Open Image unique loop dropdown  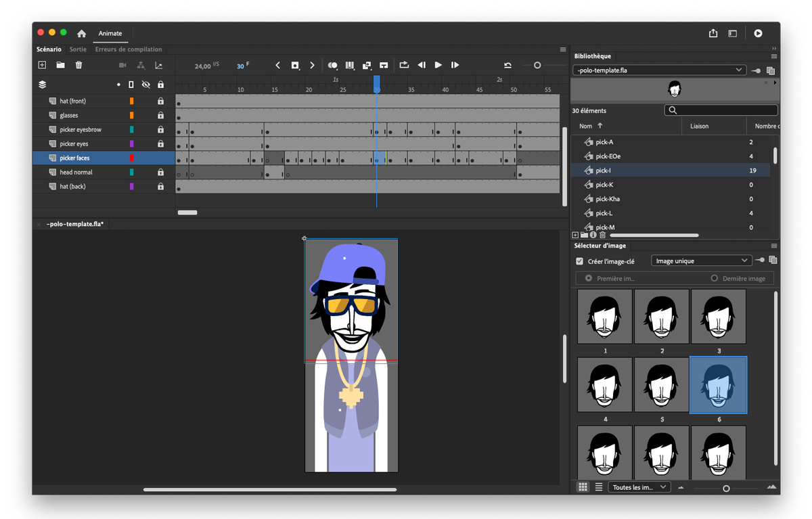701,261
